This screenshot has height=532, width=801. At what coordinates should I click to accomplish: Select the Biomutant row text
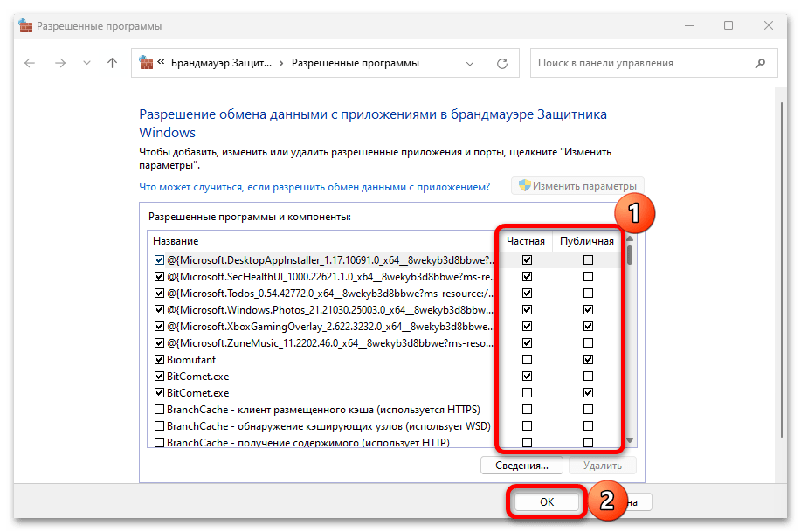191,360
